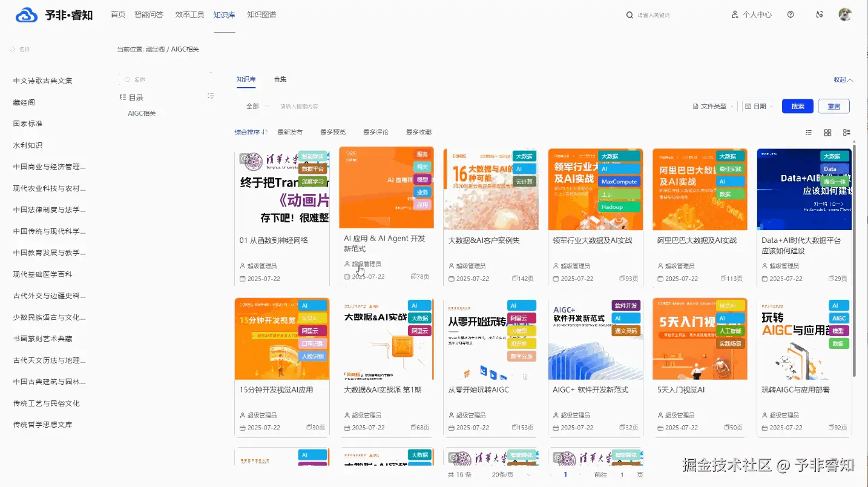Viewport: 868px width, 487px height.
Task: Switch to grid card view layout
Action: pos(827,133)
